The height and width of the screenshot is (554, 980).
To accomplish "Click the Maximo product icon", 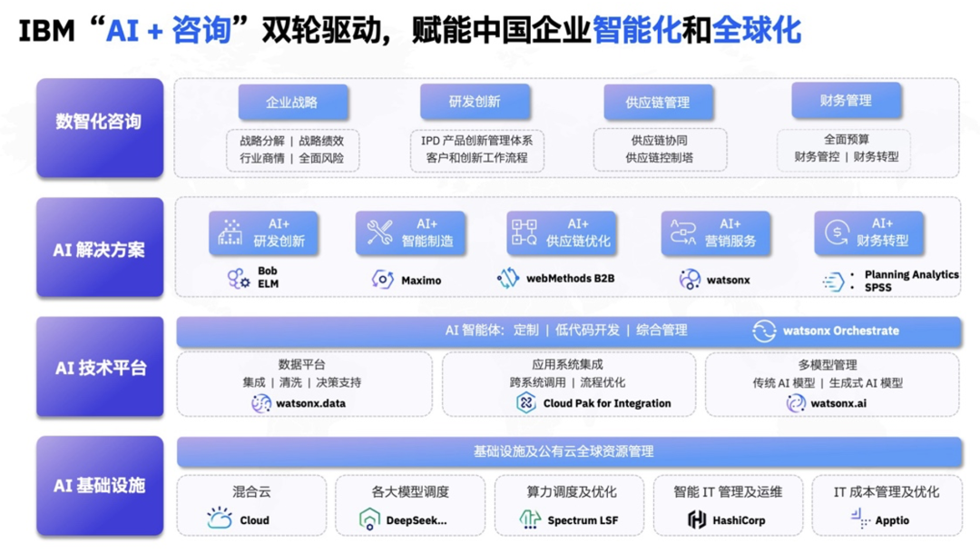I will click(x=383, y=279).
